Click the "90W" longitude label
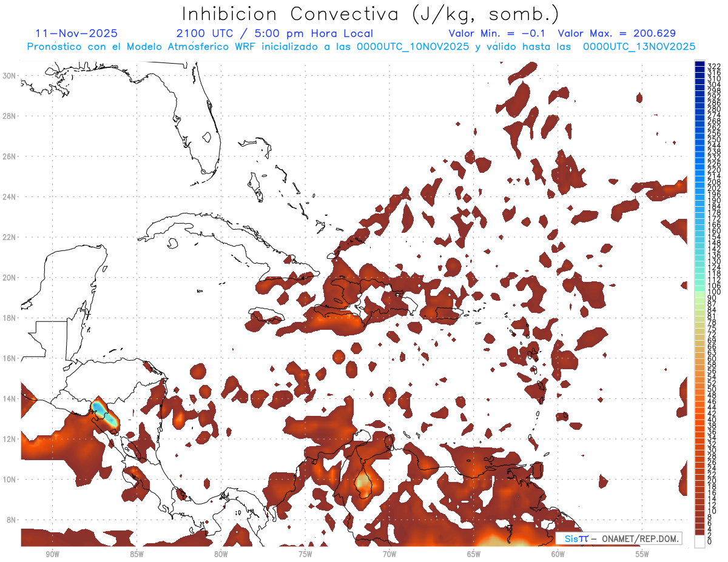 pyautogui.click(x=53, y=554)
